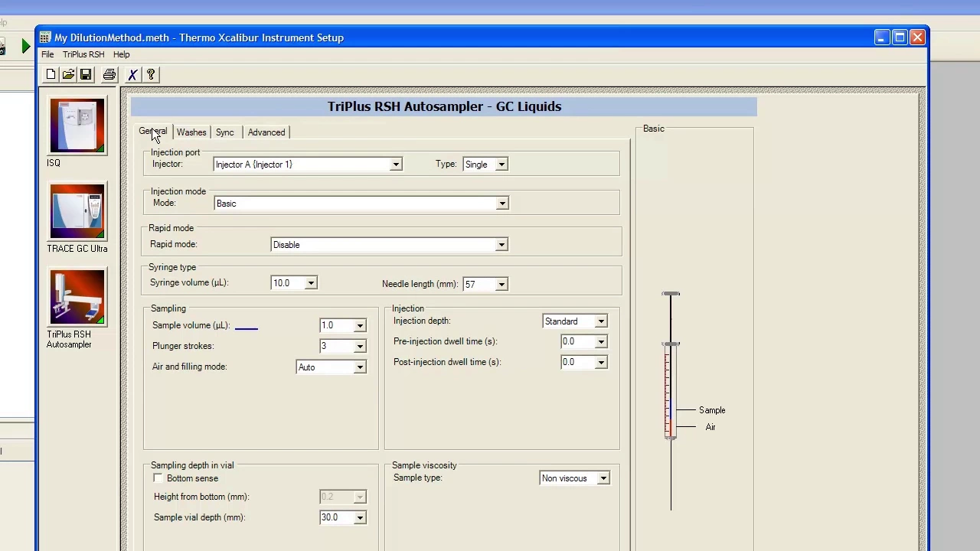Image resolution: width=980 pixels, height=551 pixels.
Task: Enable the Bottom sense checkbox
Action: point(158,478)
